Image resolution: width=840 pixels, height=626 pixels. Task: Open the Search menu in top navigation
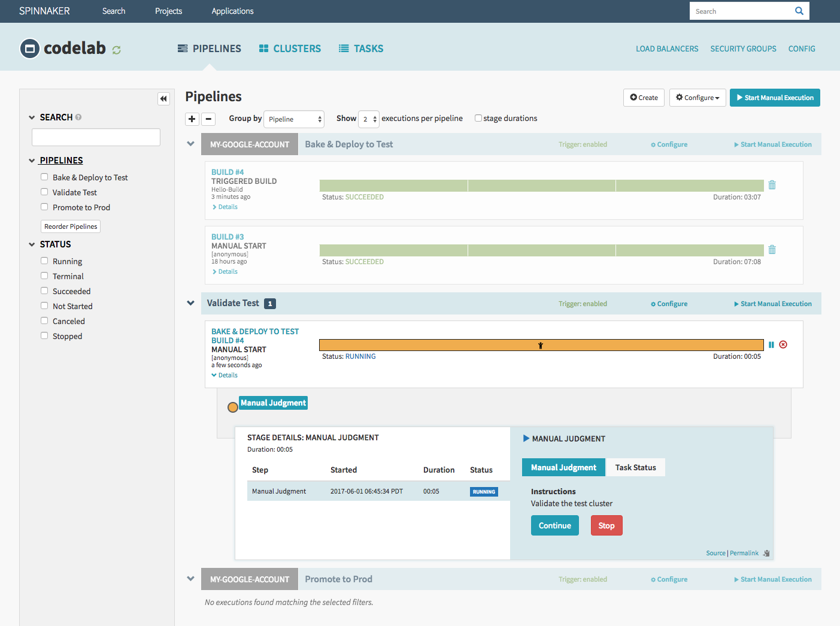pyautogui.click(x=114, y=11)
